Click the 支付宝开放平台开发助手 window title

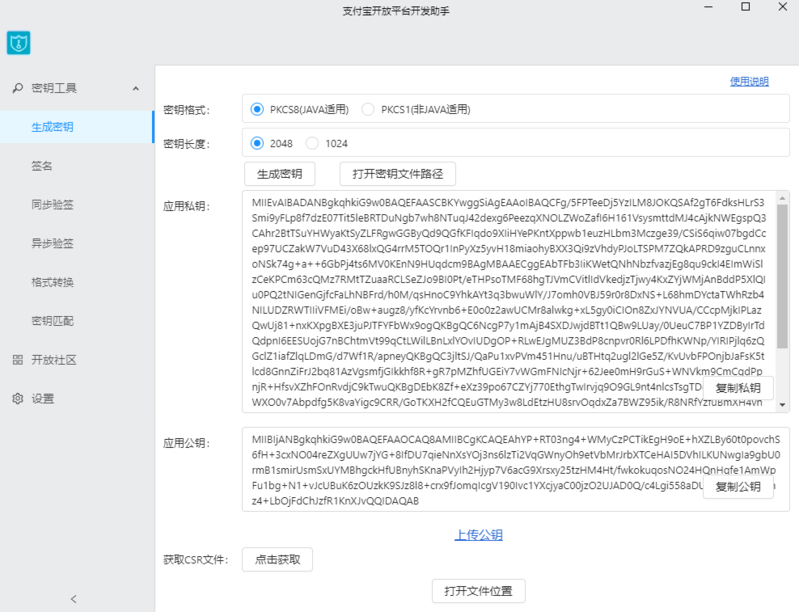(x=395, y=11)
